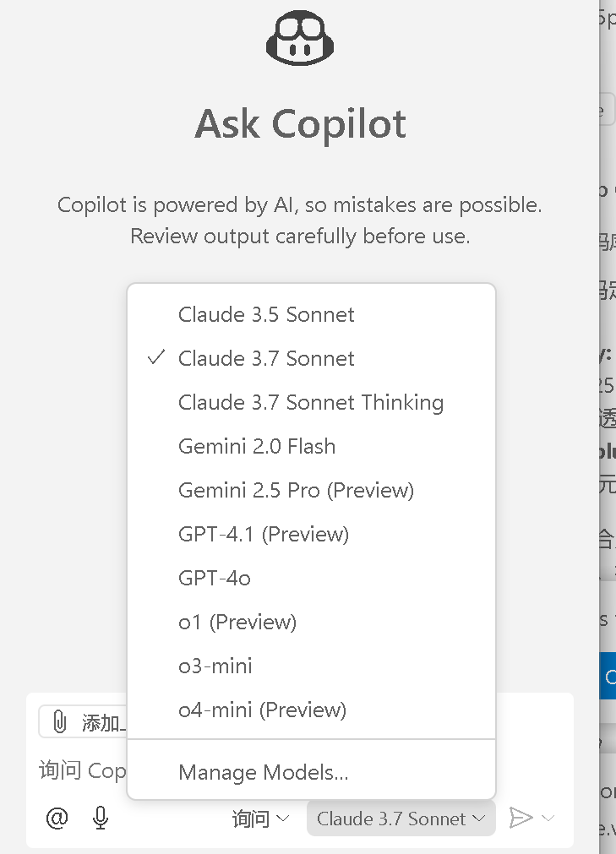616x854 pixels.
Task: Open the 询问 chat mode dropdown
Action: 260,819
